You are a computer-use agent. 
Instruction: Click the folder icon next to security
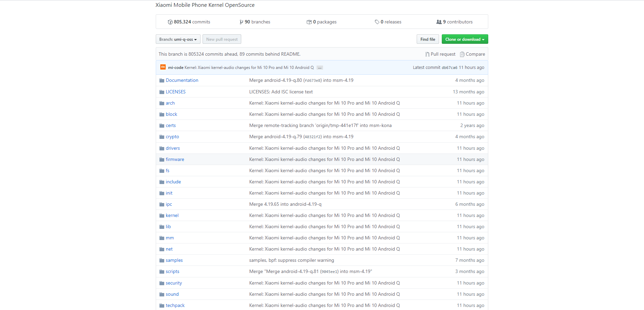(x=162, y=283)
